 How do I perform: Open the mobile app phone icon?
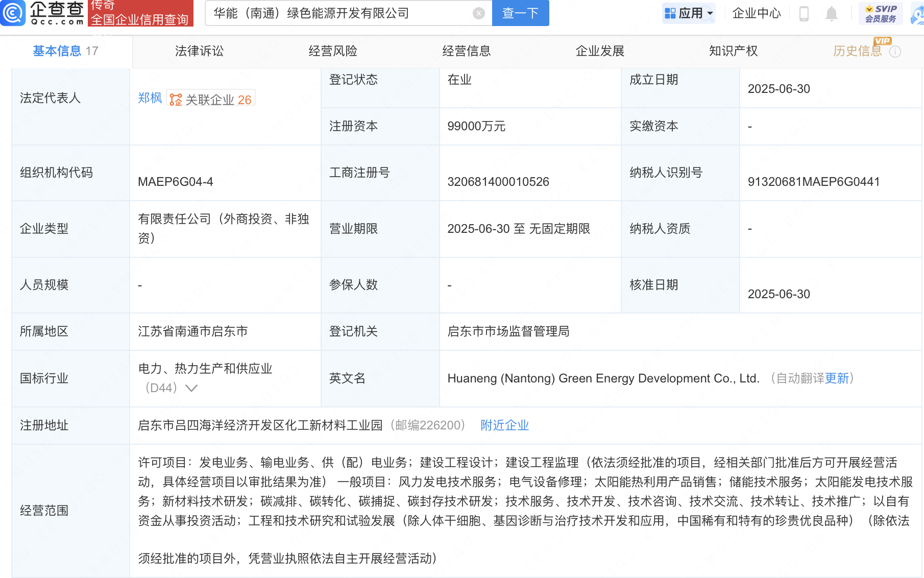pos(804,13)
